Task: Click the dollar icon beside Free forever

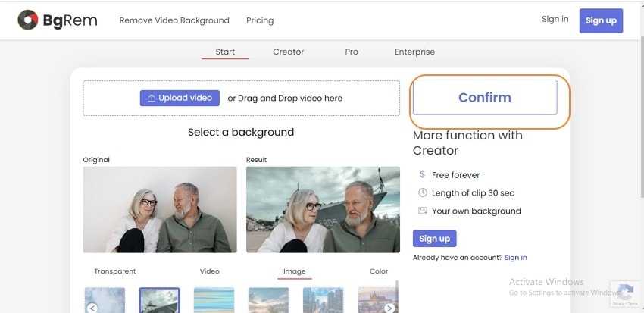Action: pos(422,174)
